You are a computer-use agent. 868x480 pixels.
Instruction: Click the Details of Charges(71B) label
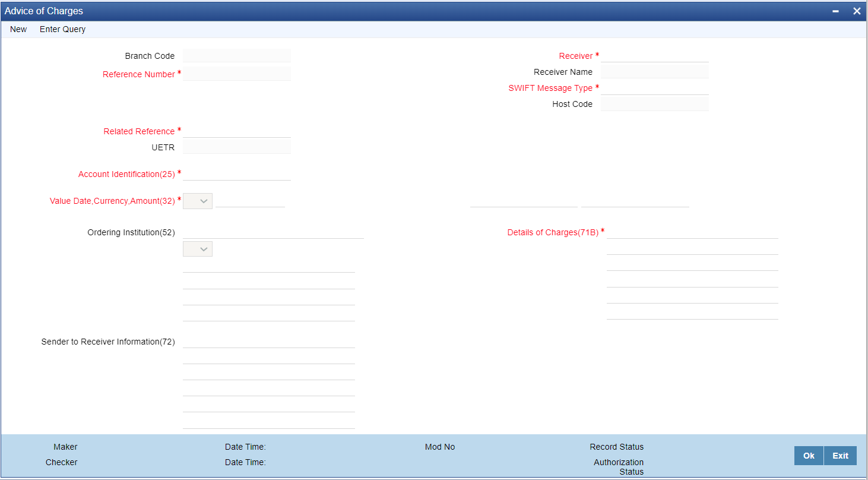(x=553, y=232)
